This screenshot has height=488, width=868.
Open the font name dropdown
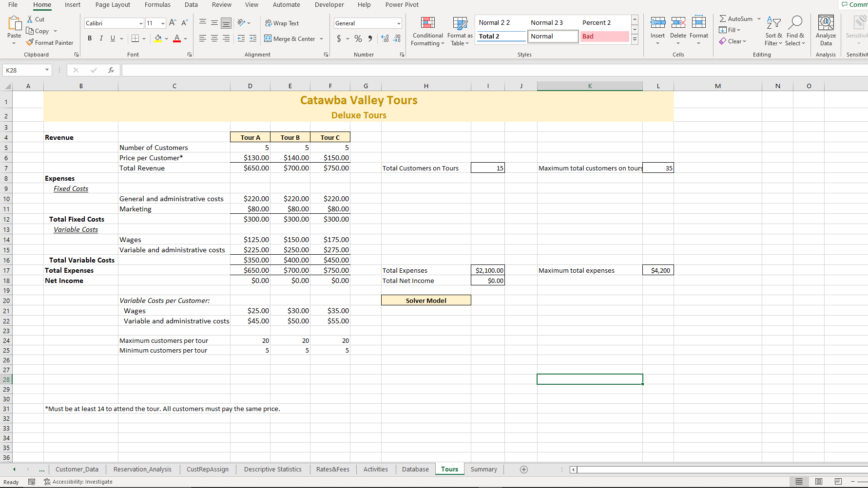point(141,23)
